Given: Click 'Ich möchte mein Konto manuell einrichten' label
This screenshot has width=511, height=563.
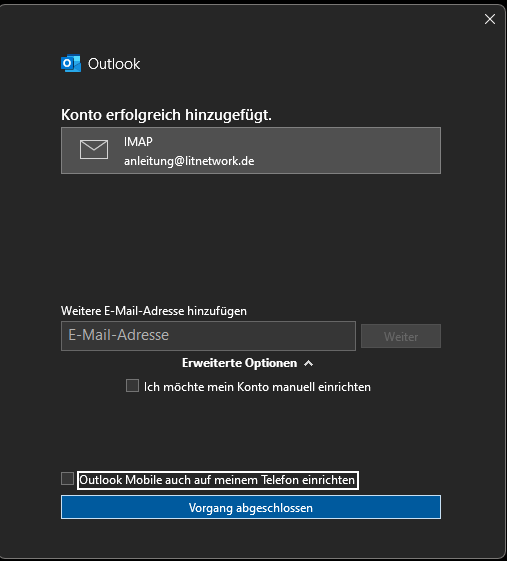Looking at the screenshot, I should point(257,387).
